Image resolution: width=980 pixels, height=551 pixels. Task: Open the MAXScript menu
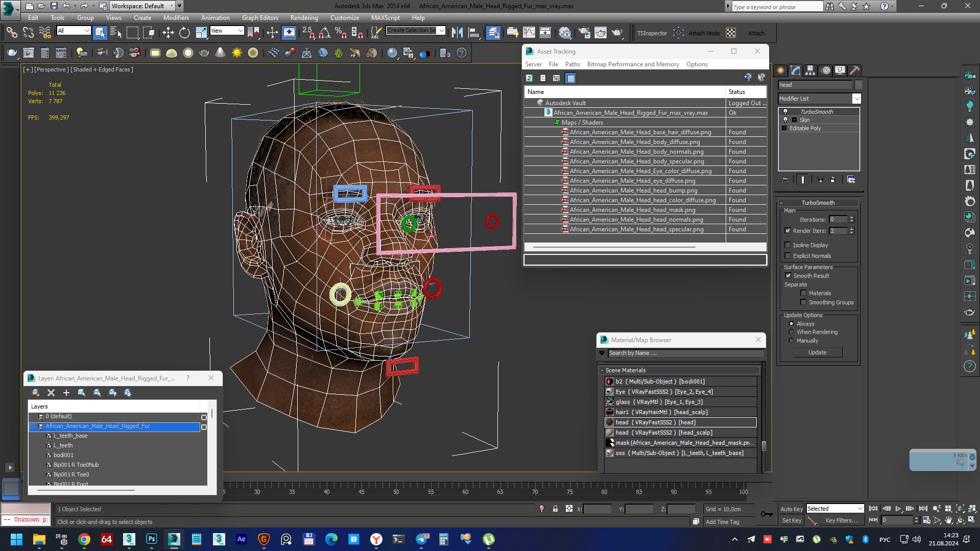385,17
